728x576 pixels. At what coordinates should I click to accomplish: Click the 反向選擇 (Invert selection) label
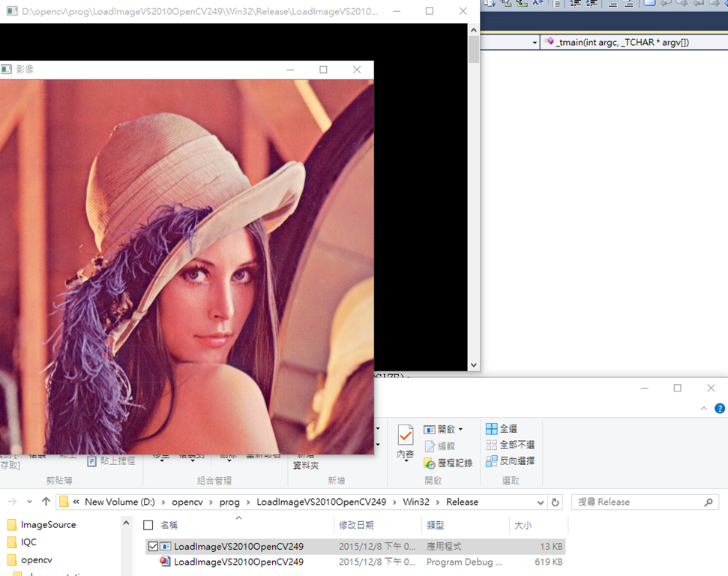coord(517,461)
